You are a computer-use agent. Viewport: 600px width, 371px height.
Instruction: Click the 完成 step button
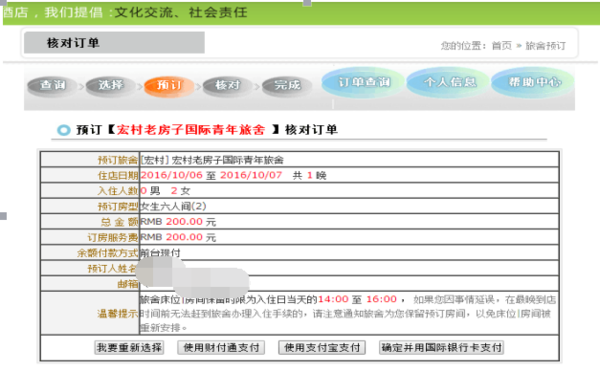pos(287,85)
